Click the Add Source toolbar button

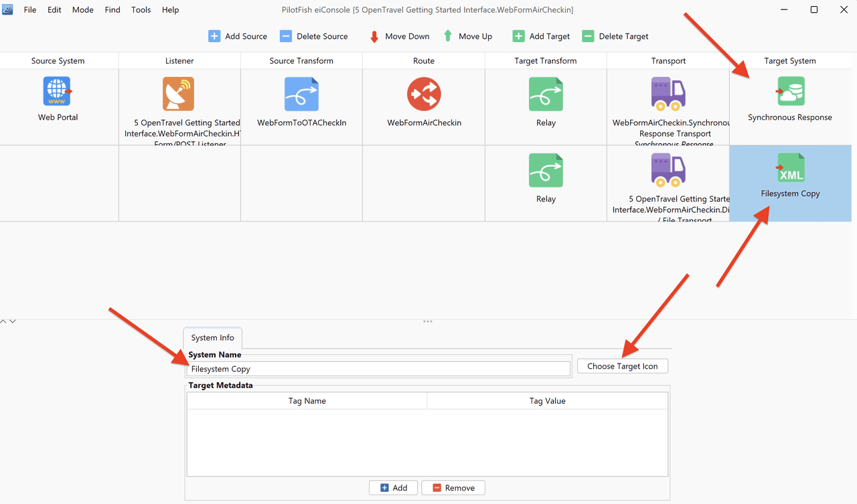pyautogui.click(x=238, y=36)
